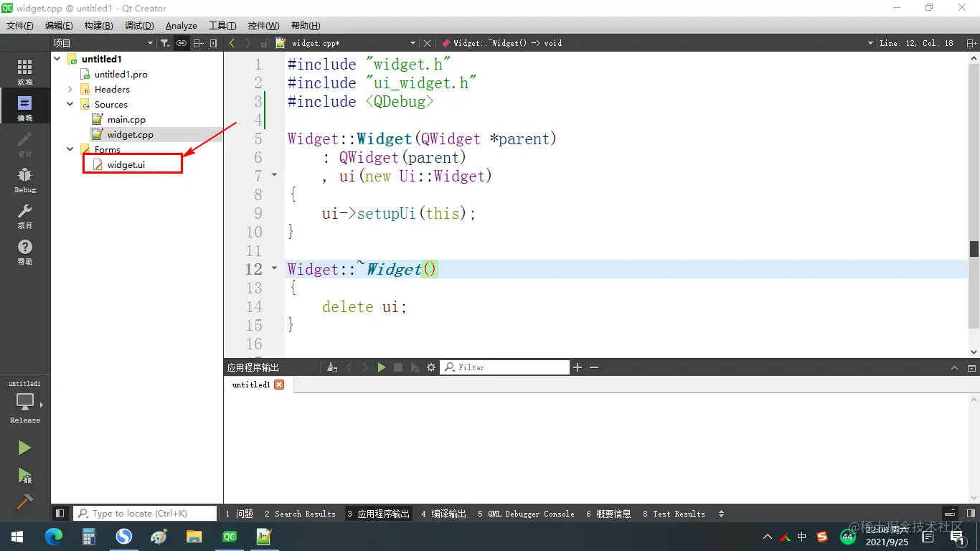
Task: Toggle synchronize with editor link icon
Action: click(x=182, y=43)
